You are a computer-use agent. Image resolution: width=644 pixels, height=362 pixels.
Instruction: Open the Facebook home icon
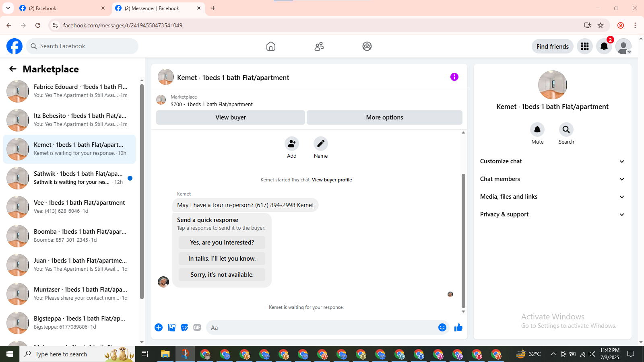271,46
